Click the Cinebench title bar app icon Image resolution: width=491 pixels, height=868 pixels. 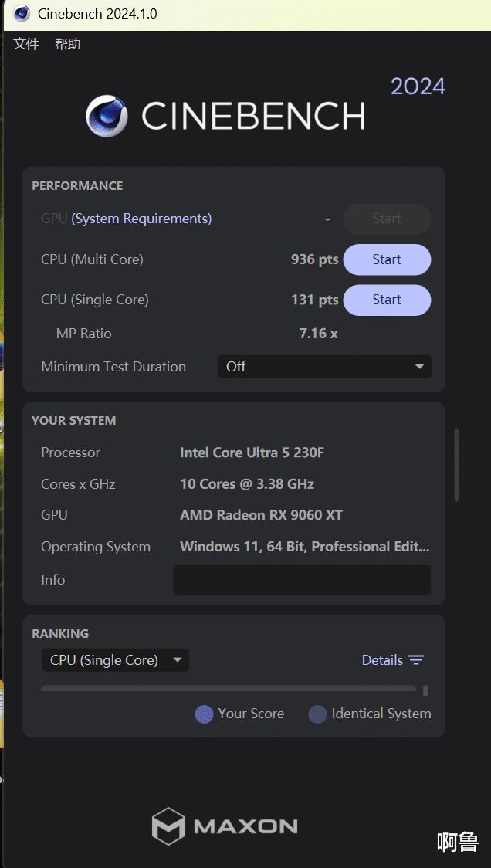22,13
